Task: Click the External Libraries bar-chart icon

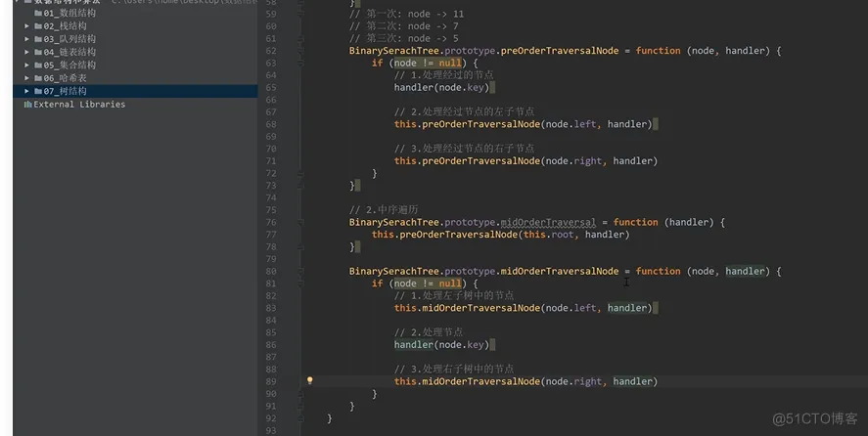Action: [27, 104]
